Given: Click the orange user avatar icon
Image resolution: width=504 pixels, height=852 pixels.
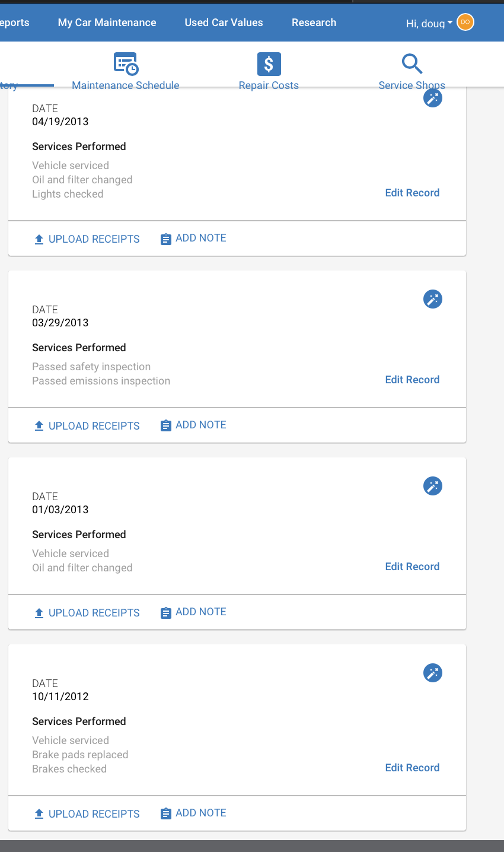Looking at the screenshot, I should pyautogui.click(x=465, y=23).
